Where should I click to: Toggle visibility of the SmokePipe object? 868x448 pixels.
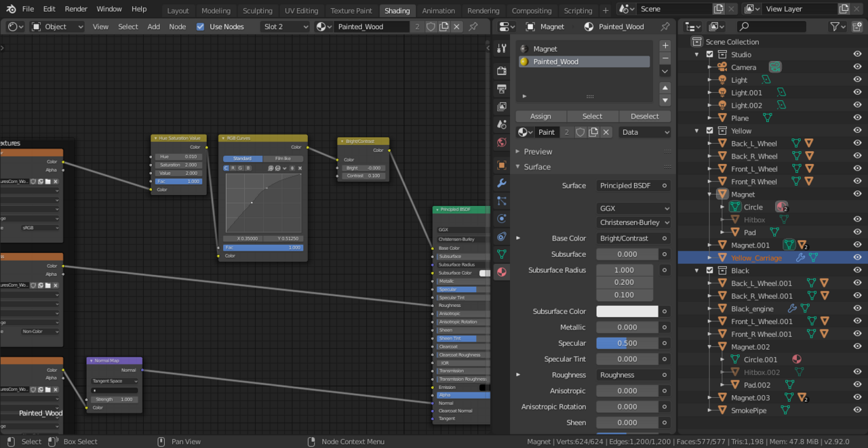[857, 410]
